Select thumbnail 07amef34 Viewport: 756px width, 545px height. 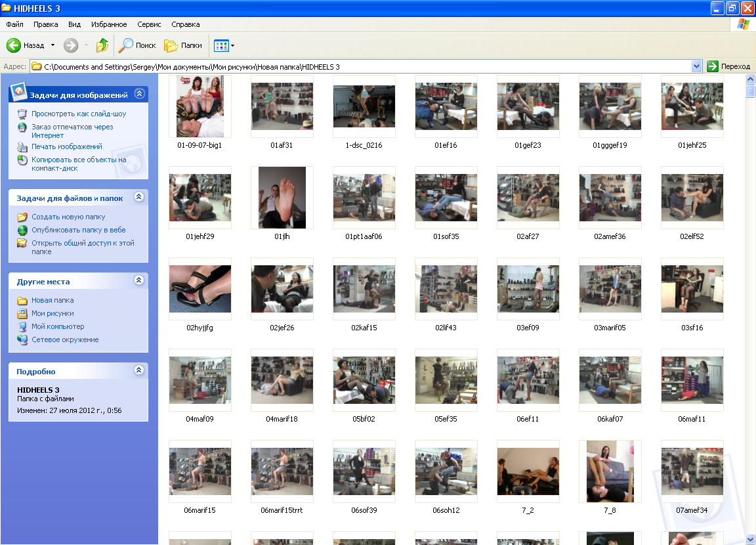point(692,471)
